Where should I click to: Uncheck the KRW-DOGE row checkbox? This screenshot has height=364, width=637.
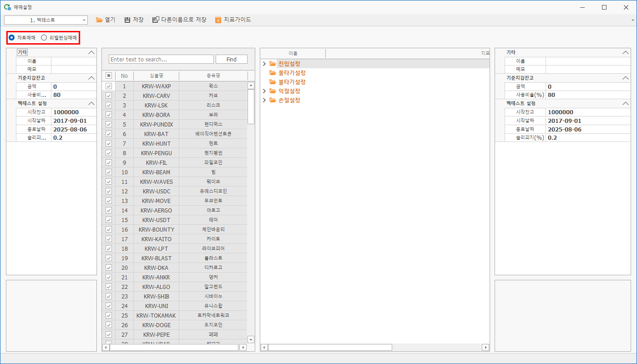(x=108, y=325)
